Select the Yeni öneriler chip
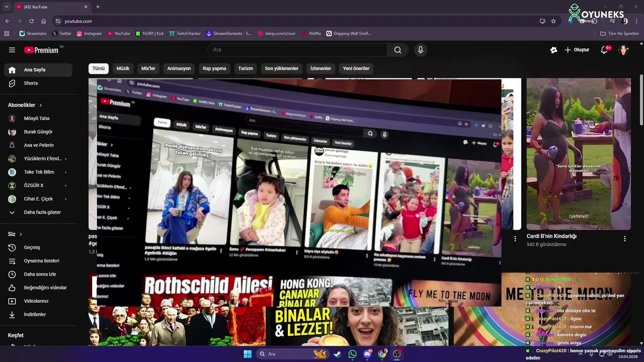Viewport: 644px width, 362px height. [356, 68]
